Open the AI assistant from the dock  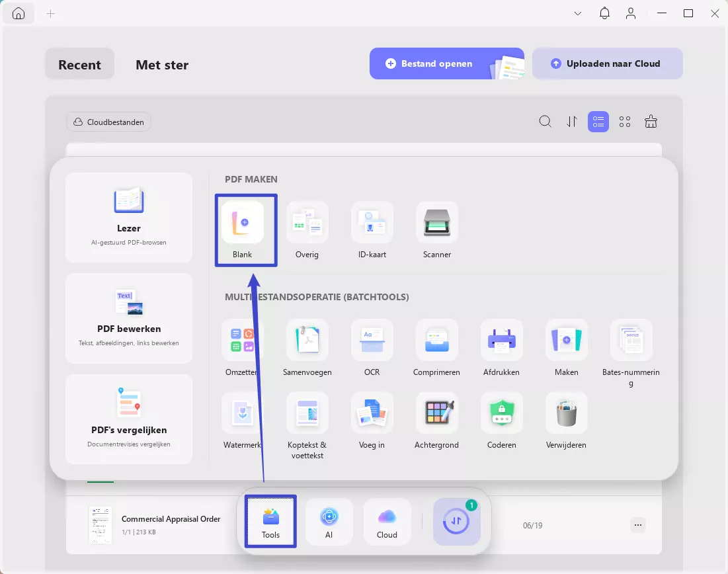coord(329,522)
